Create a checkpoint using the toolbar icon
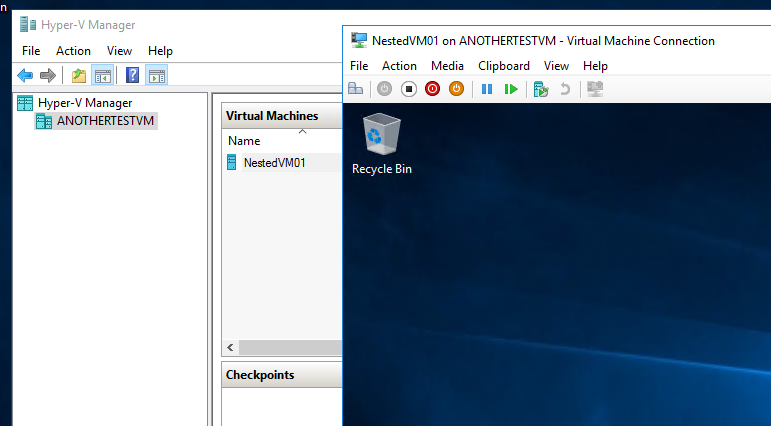Viewport: 771px width, 426px height. (x=541, y=89)
